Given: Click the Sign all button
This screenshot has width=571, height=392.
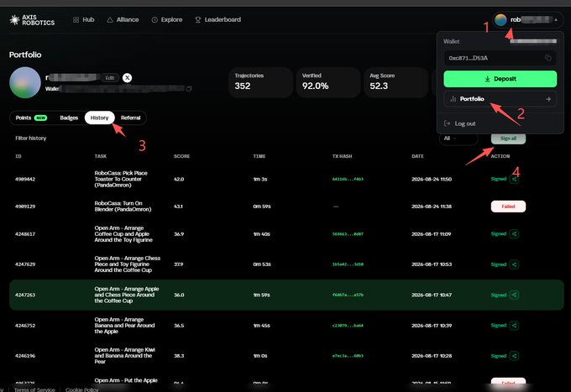Looking at the screenshot, I should click(x=508, y=139).
